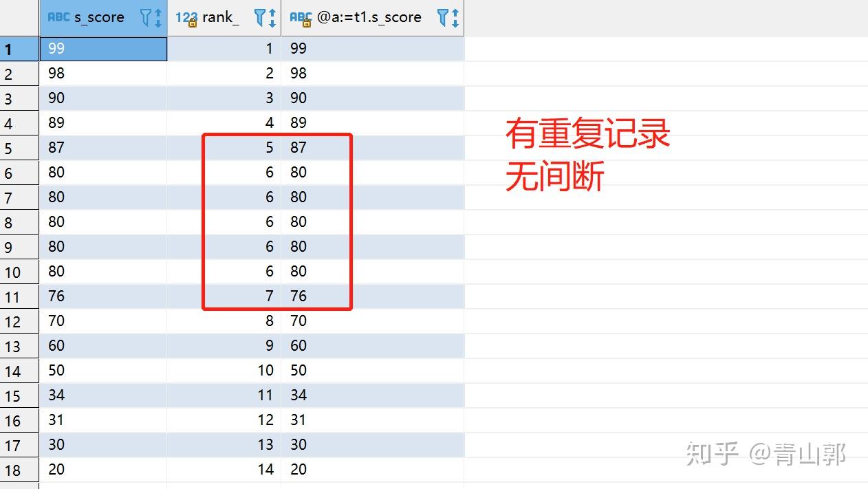868x489 pixels.
Task: Select @a:=t1.s_score cell 99 in row 1
Action: 373,49
